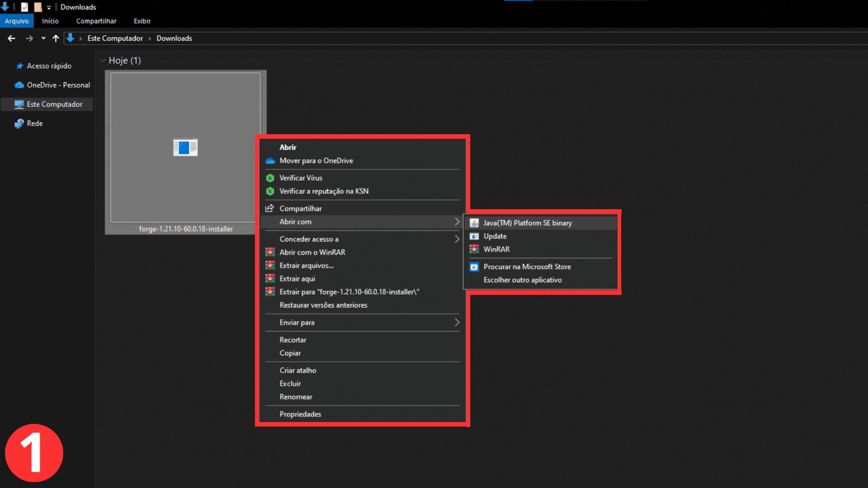Open the Exibir ribbon tab
Screen dimensions: 868x488
(142, 21)
